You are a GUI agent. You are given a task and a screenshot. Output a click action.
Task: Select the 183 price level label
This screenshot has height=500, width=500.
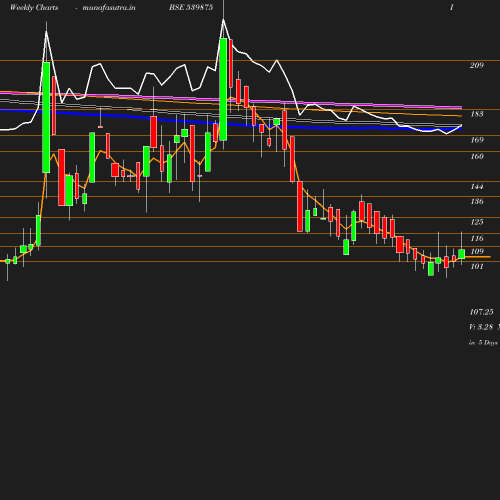477,114
